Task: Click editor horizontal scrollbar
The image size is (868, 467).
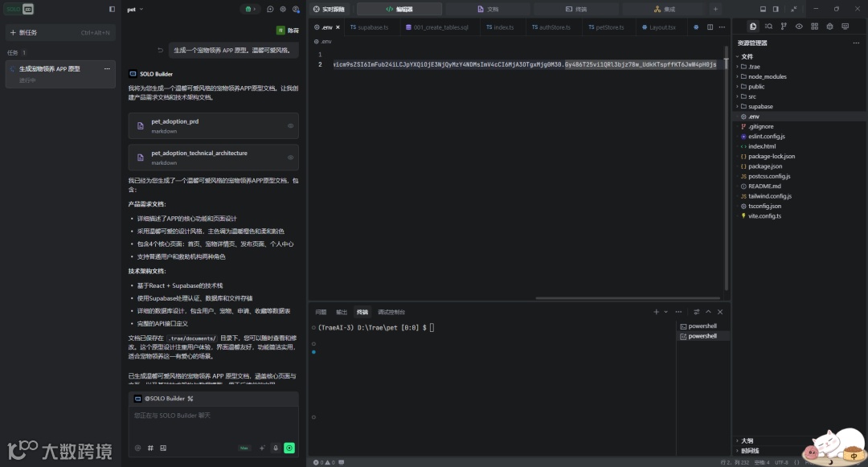Action: pos(628,298)
